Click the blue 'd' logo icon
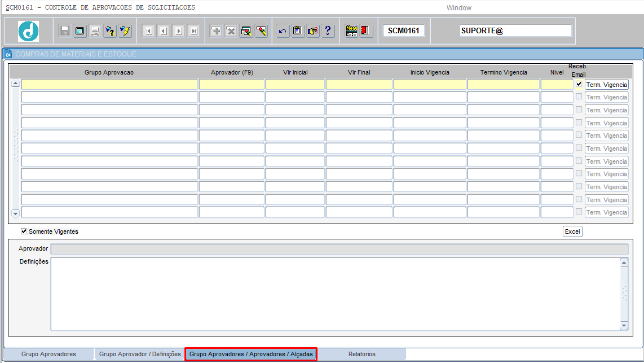644x363 pixels. pyautogui.click(x=29, y=31)
